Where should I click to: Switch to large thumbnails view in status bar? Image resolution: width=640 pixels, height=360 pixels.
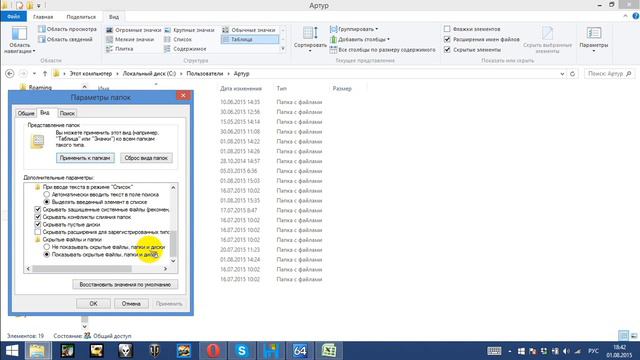click(x=634, y=336)
